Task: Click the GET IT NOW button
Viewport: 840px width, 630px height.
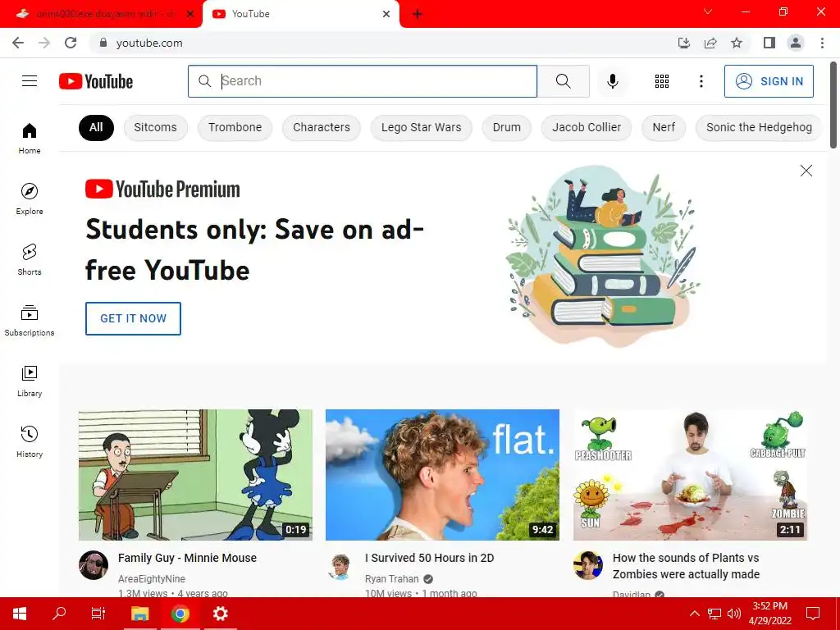Action: coord(133,318)
